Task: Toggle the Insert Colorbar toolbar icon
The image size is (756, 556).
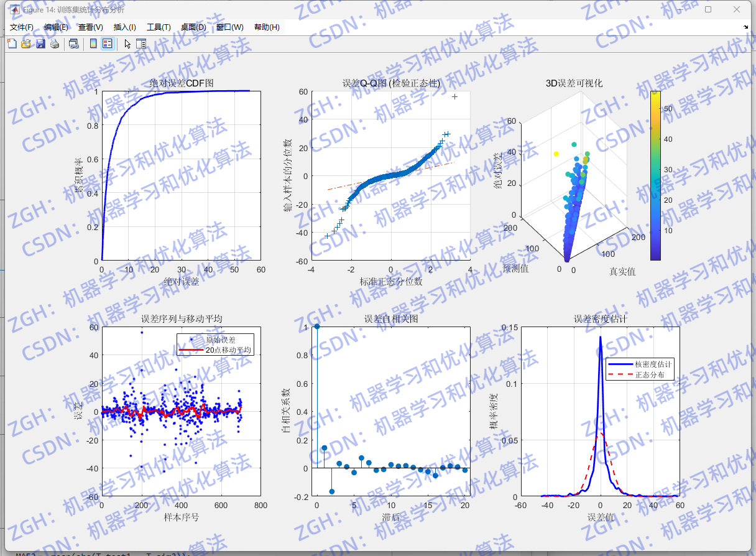Action: click(93, 44)
